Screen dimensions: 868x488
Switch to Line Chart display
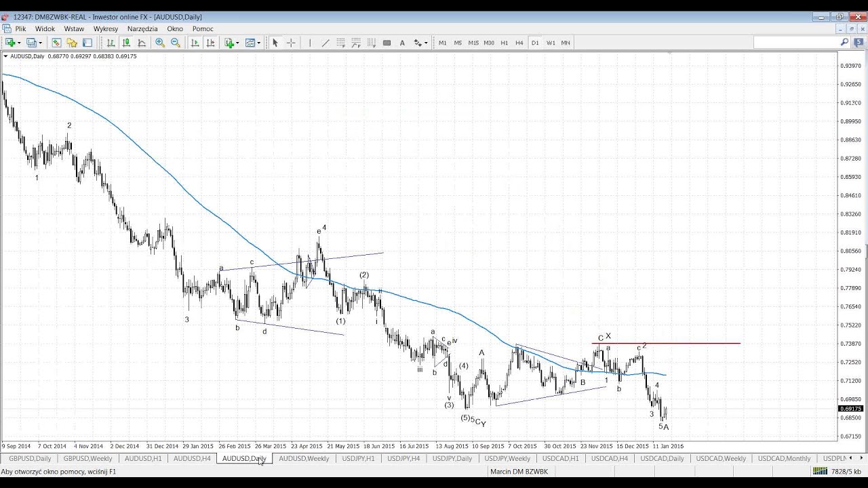pyautogui.click(x=142, y=43)
